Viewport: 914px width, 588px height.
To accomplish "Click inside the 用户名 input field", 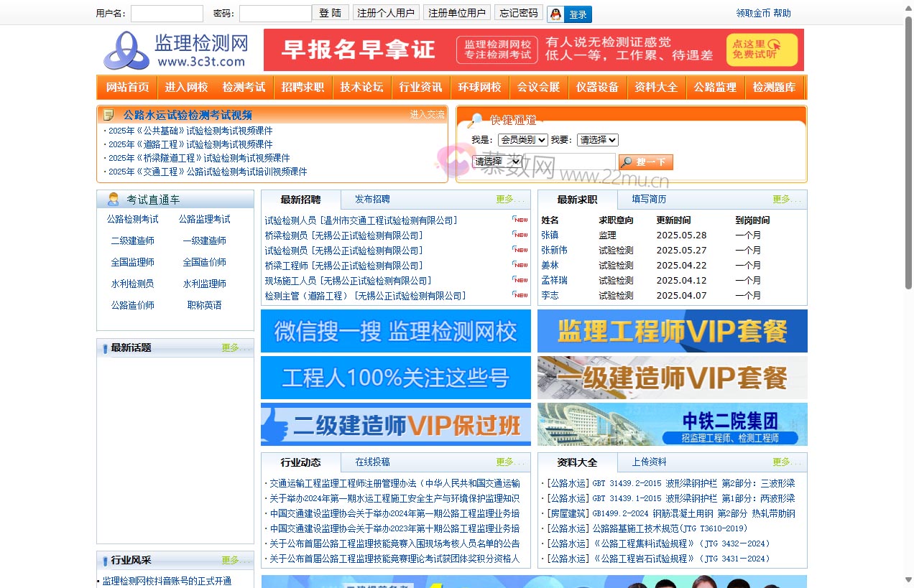I will [x=167, y=12].
